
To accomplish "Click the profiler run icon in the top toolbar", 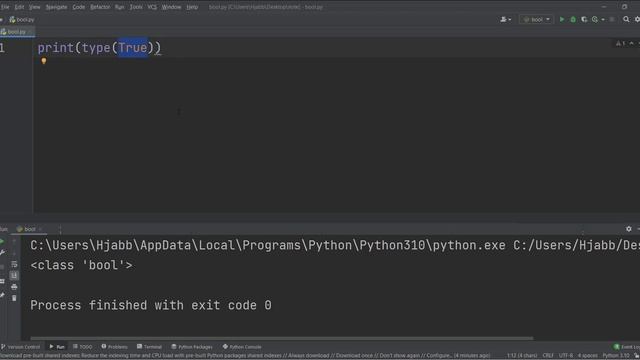I will (595, 19).
